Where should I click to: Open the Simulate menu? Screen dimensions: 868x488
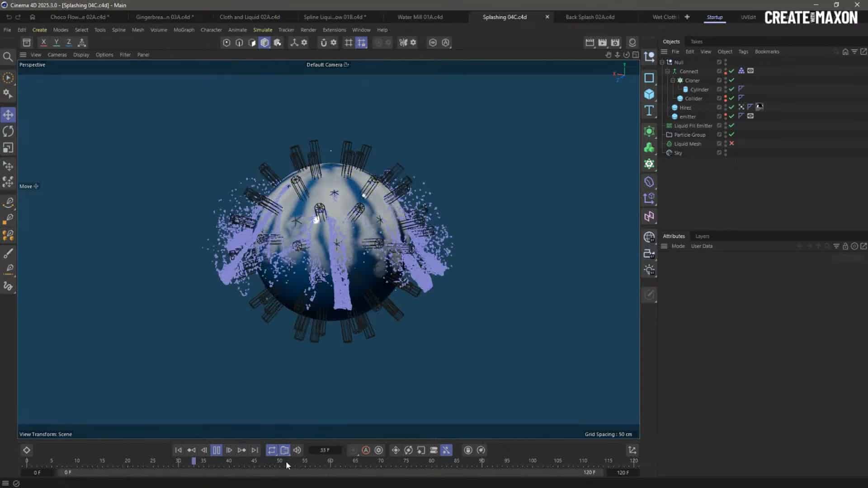(263, 30)
